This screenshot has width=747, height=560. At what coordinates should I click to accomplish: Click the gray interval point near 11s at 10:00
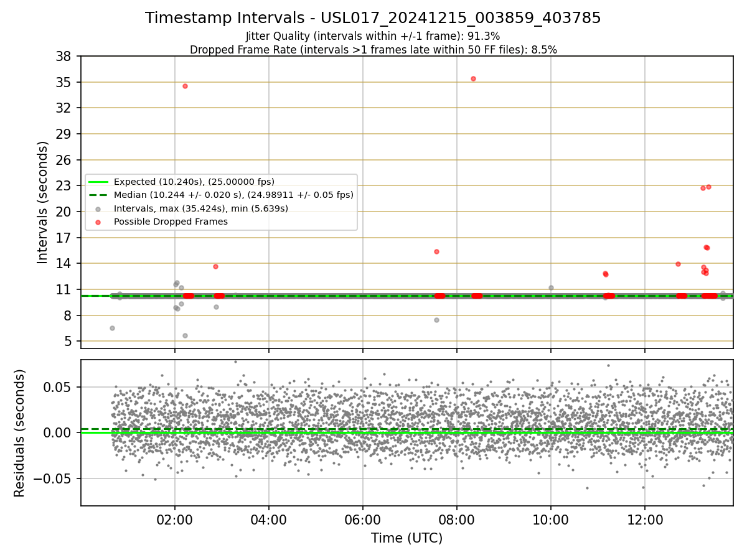[551, 287]
